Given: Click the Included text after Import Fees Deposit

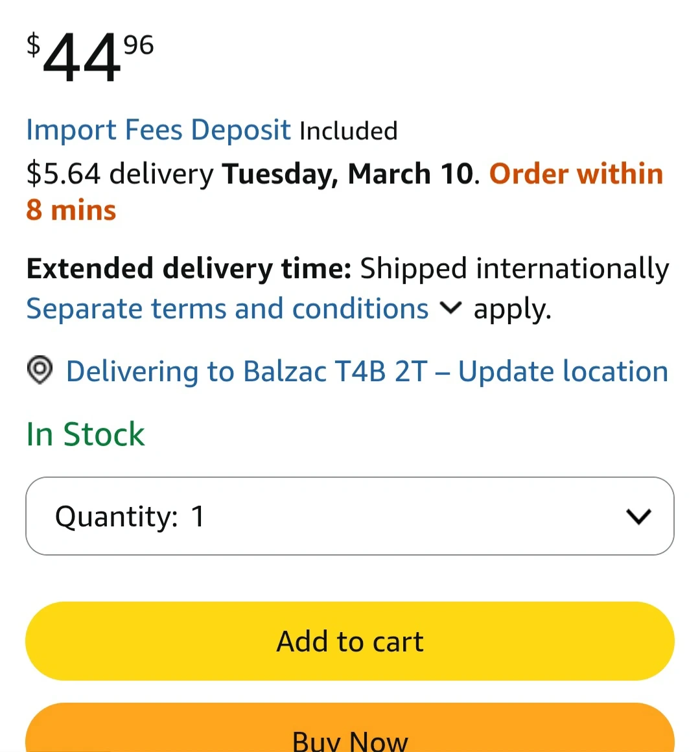Looking at the screenshot, I should (348, 131).
